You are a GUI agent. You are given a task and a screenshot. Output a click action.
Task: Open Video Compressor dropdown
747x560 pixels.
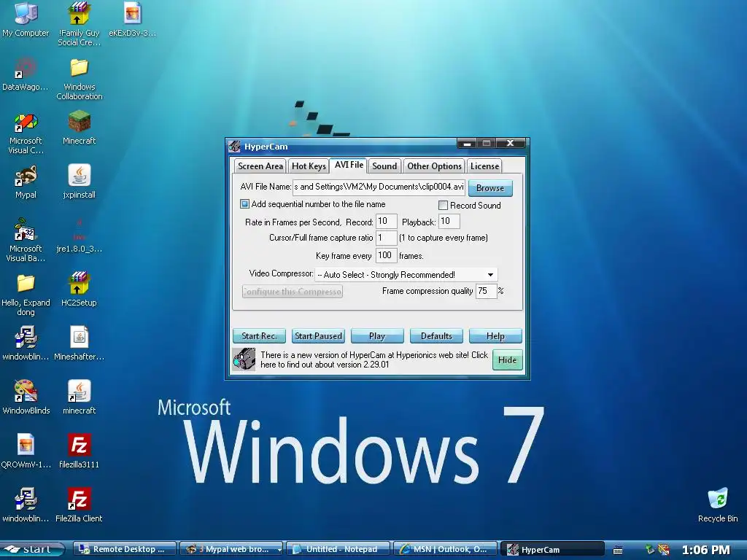point(490,275)
